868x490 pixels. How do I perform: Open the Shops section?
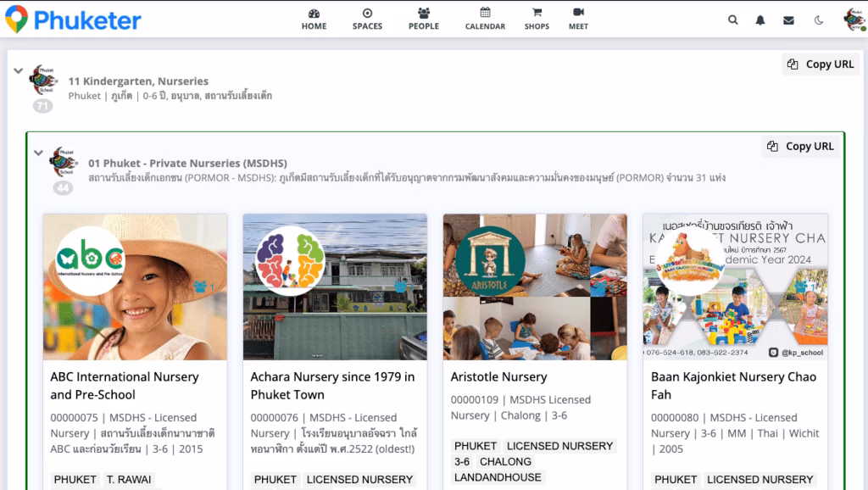tap(537, 19)
